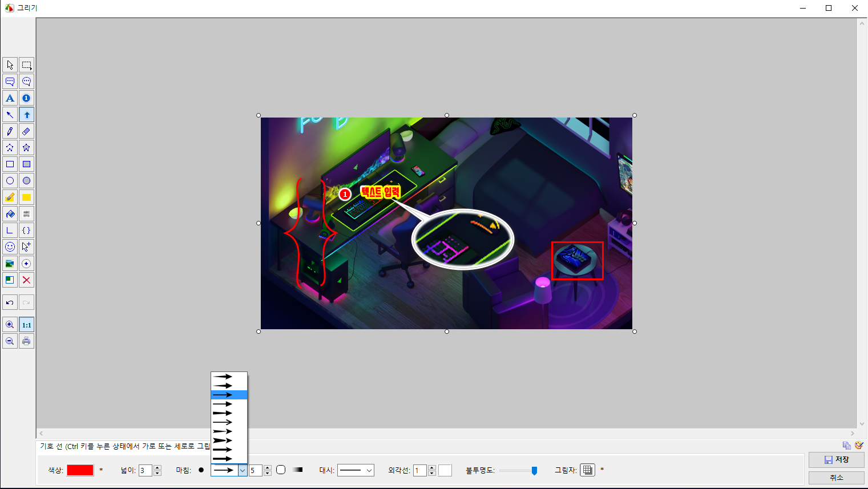Select the numbered step marker tool
The width and height of the screenshot is (868, 489).
(26, 98)
